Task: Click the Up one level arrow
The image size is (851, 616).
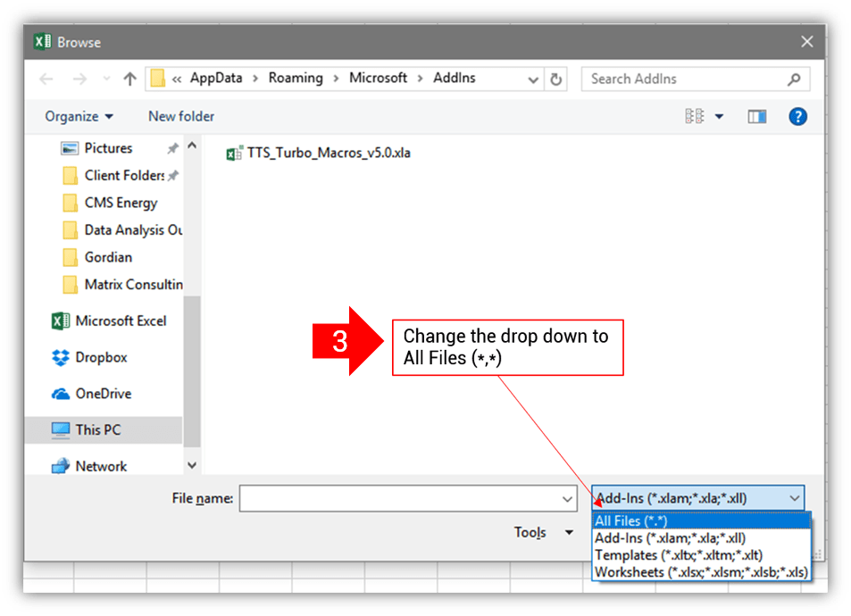Action: pyautogui.click(x=129, y=79)
